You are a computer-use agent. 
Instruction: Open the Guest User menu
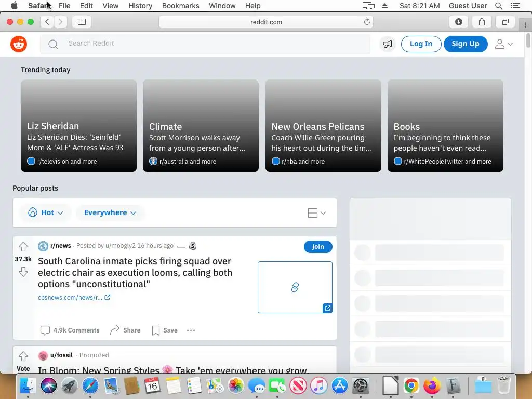click(468, 6)
